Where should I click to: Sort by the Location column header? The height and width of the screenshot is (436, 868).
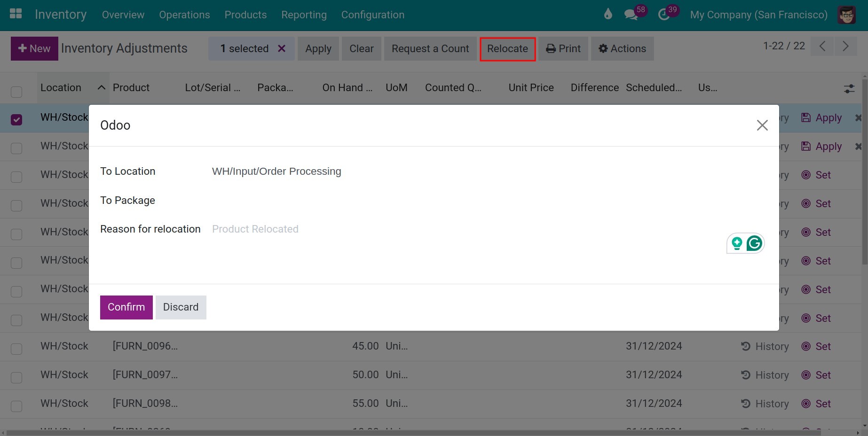(73, 88)
